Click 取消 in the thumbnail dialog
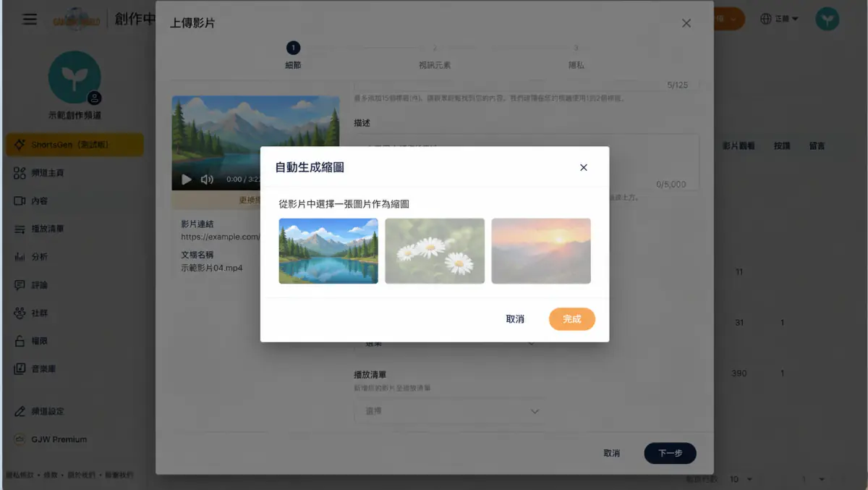Viewport: 868px width, 490px height. click(515, 319)
